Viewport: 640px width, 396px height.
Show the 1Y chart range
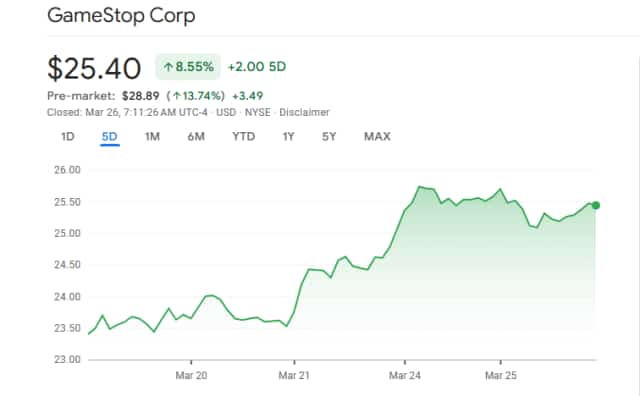click(288, 136)
